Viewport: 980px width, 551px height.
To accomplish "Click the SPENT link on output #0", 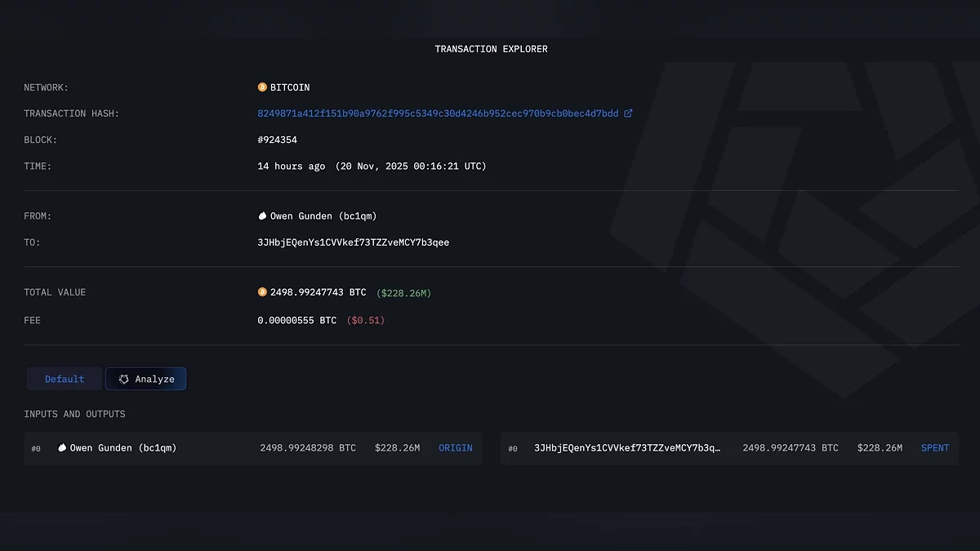I will (935, 448).
